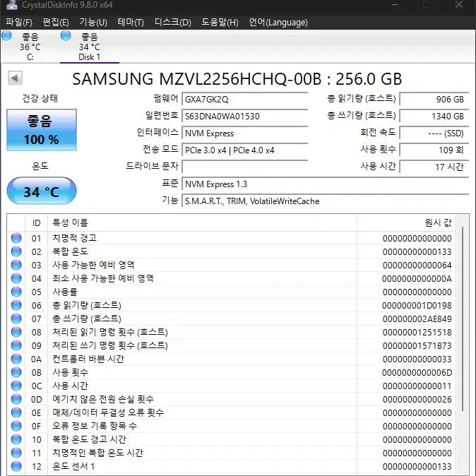Click the Disk 1 health status circle
This screenshot has width=476, height=476.
pyautogui.click(x=66, y=35)
